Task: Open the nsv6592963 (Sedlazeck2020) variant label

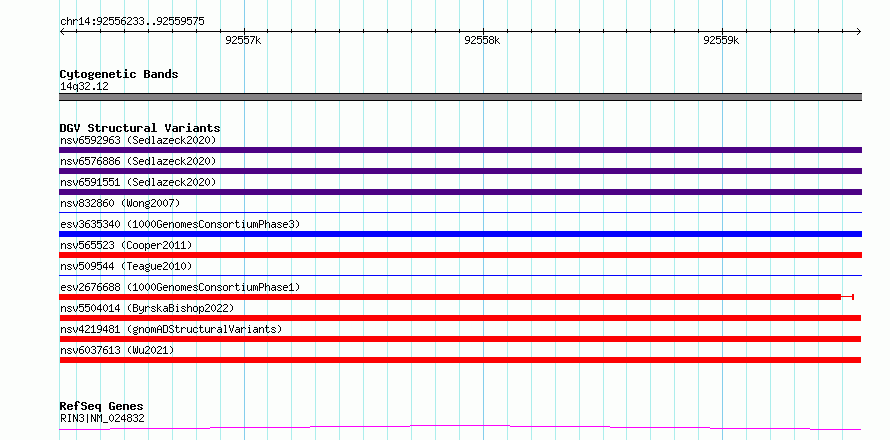Action: point(138,140)
